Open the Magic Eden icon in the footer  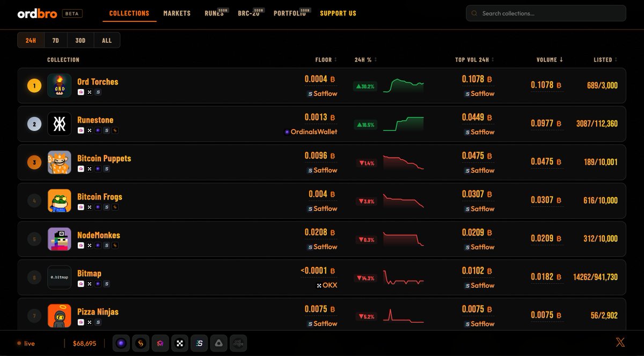point(160,343)
